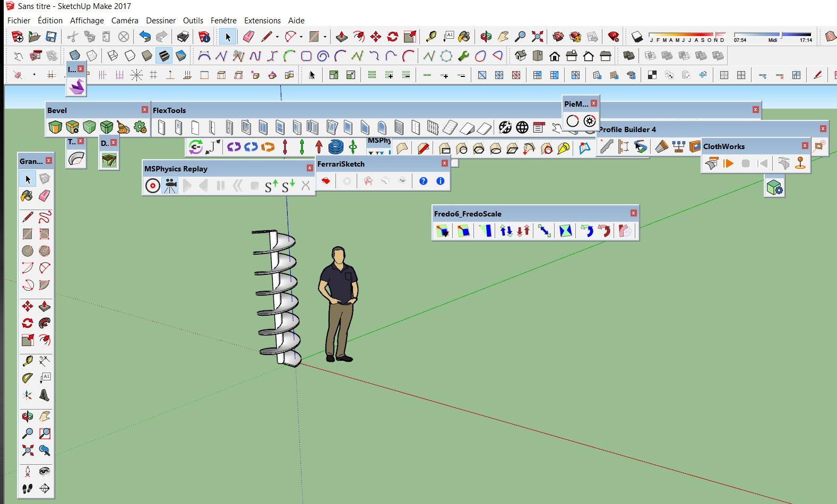The image size is (837, 504).
Task: Pick the Freehand tool in Gran... palette
Action: [45, 217]
